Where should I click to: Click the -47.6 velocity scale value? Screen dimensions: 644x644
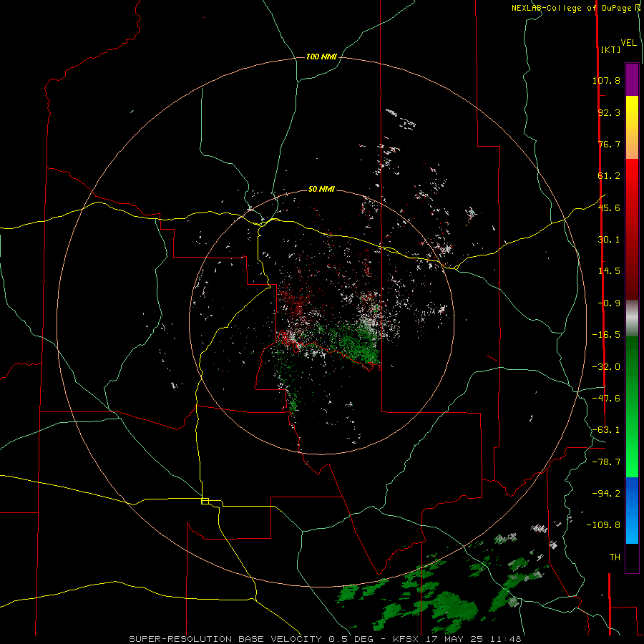[x=606, y=399]
